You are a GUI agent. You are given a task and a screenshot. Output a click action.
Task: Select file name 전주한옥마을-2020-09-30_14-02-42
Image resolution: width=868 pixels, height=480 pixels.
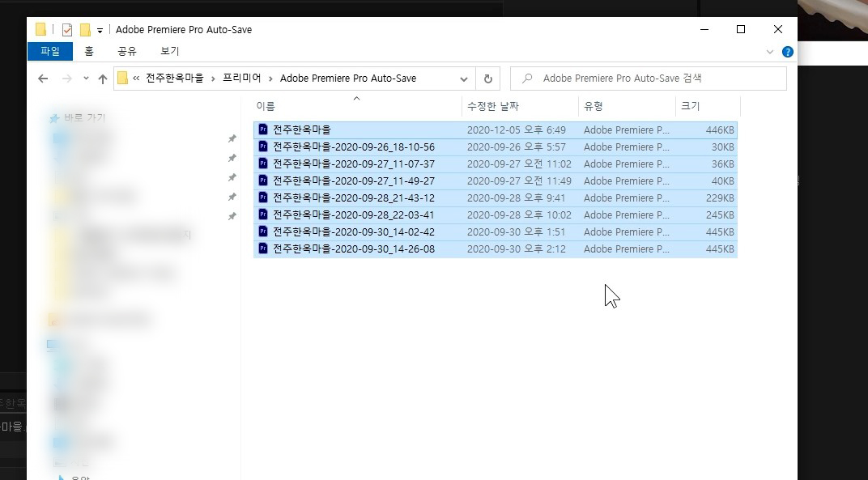click(354, 232)
